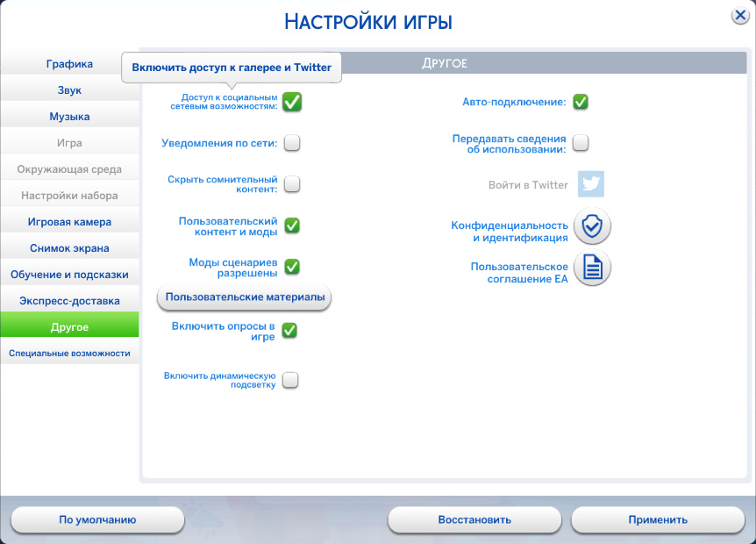Open Обучение и подсказки tab
Screen dimensions: 756x544
[69, 275]
